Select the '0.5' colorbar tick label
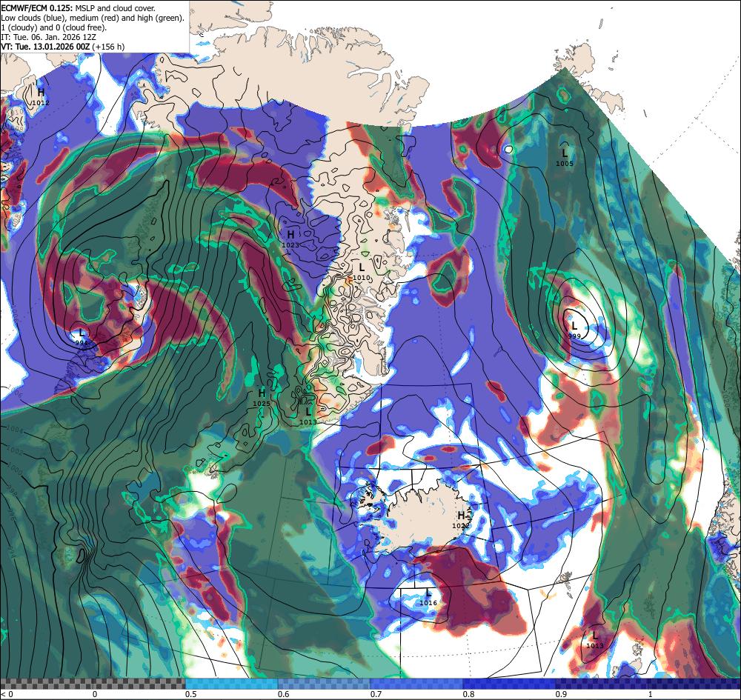The height and width of the screenshot is (700, 741). click(191, 694)
